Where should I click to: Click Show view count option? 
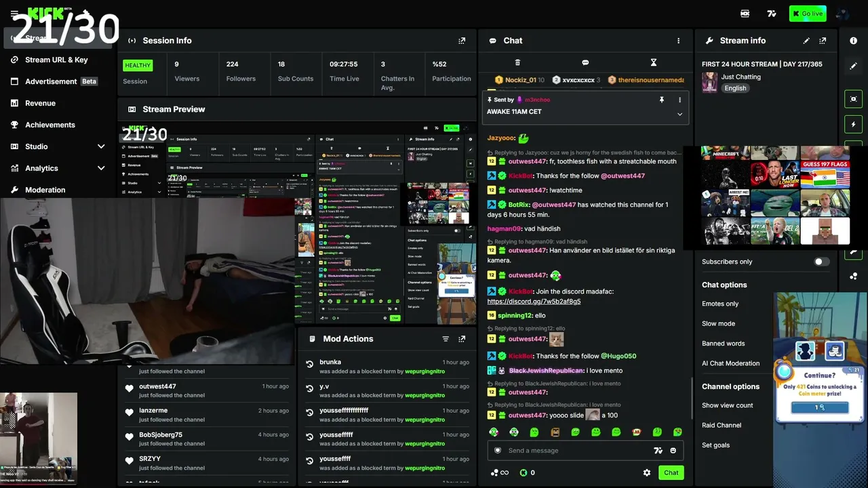tap(728, 405)
